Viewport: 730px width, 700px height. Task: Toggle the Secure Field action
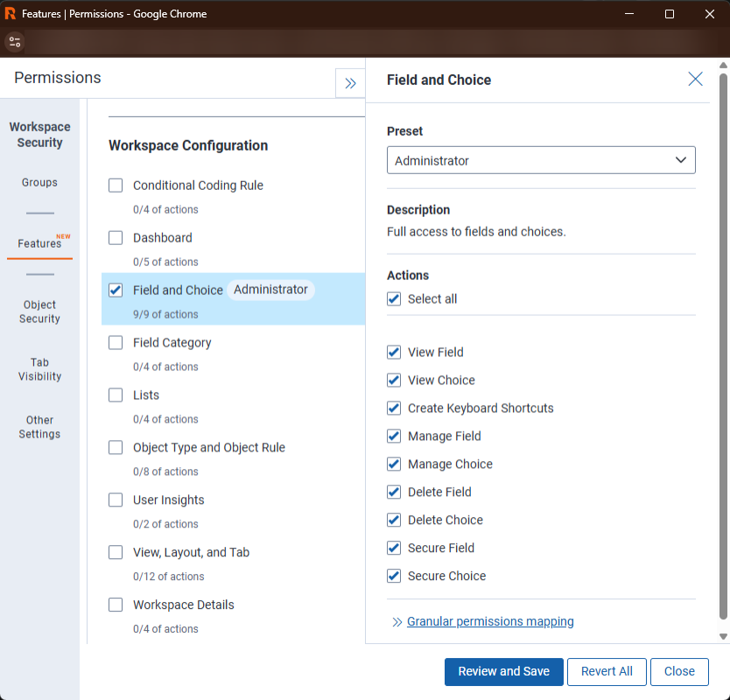[394, 548]
